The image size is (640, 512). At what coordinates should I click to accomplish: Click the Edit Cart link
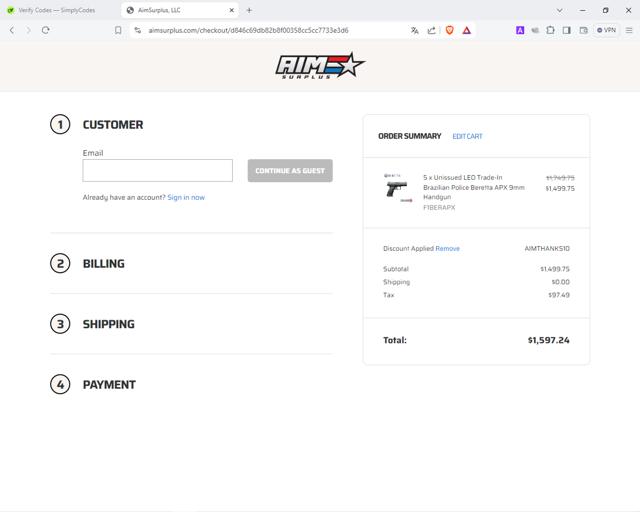(x=467, y=136)
